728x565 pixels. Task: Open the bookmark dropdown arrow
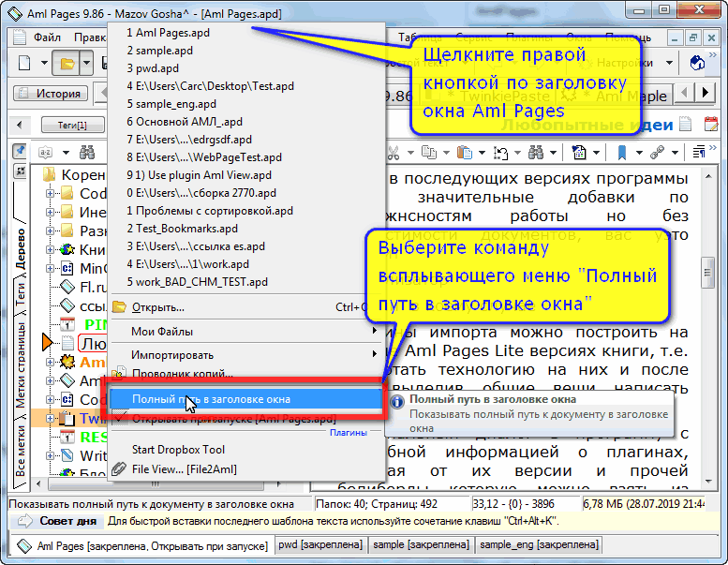[639, 153]
